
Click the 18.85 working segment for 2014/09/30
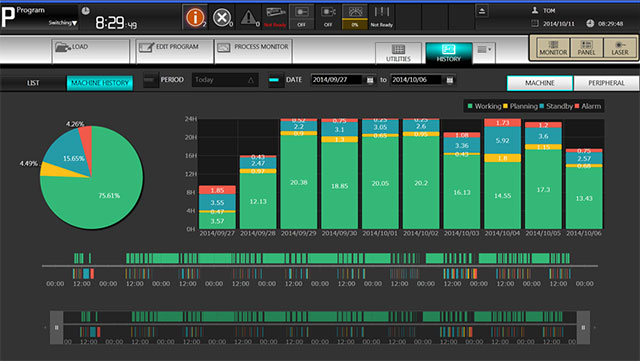(340, 185)
